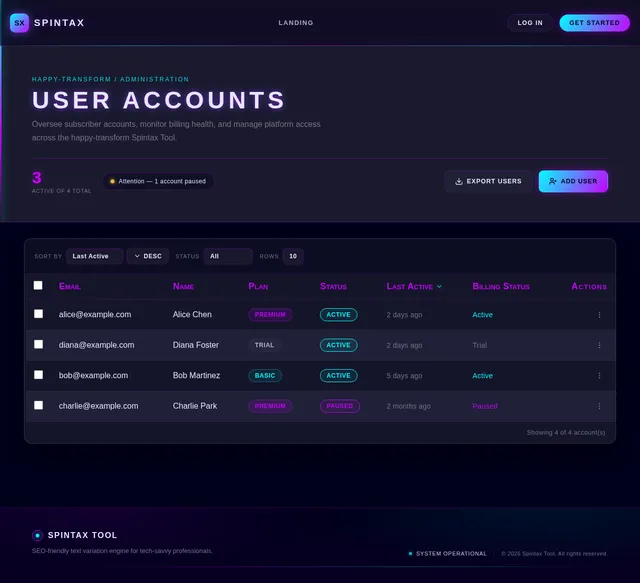Click the Get Started button

coord(594,23)
